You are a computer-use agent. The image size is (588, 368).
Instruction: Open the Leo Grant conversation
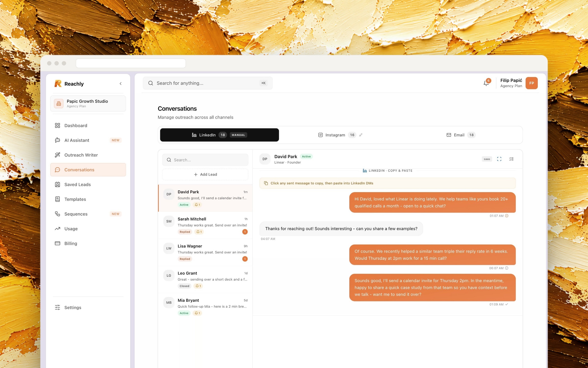205,279
